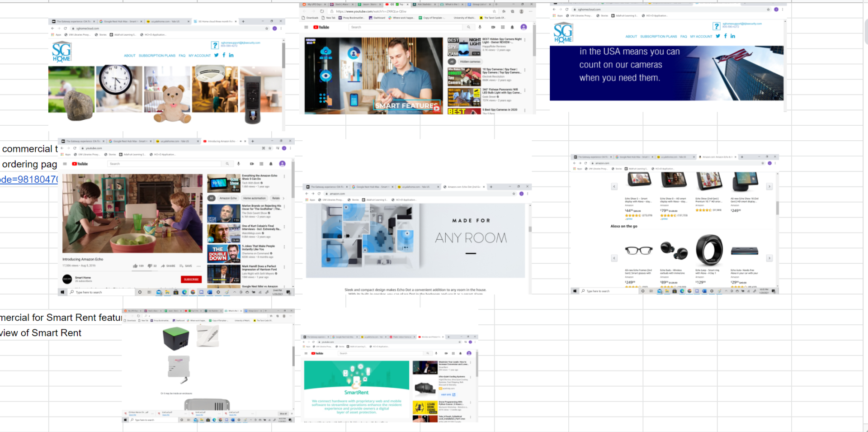Click help question icon on USA banner page
The height and width of the screenshot is (432, 868).
717,26
